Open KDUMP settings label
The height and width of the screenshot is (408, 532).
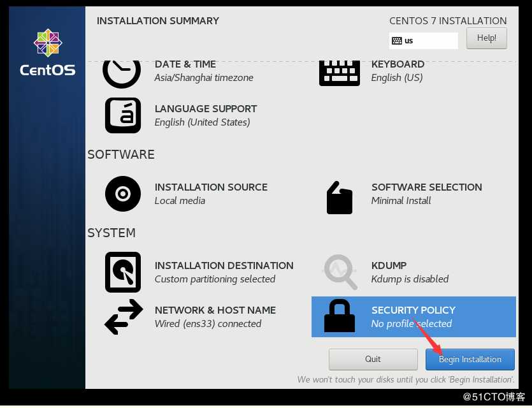coord(389,266)
